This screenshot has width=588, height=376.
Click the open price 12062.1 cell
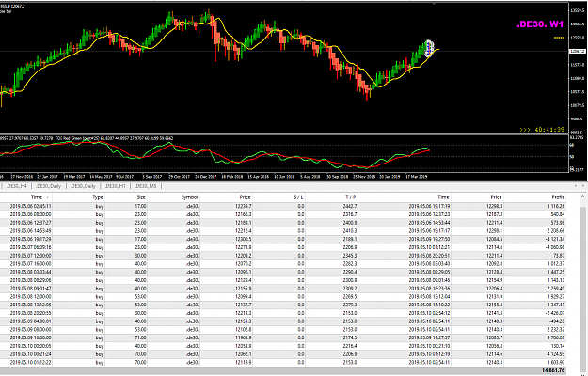coord(244,354)
